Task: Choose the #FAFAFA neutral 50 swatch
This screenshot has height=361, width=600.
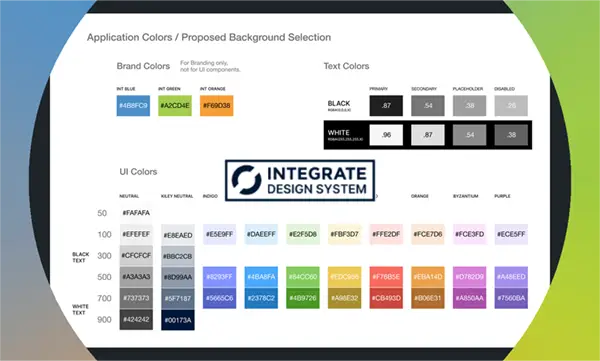Action: [x=136, y=213]
